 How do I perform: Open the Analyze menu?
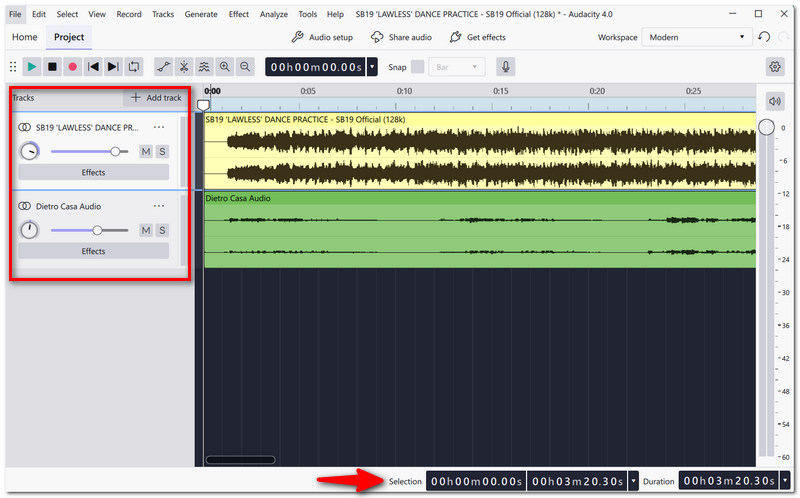pos(274,14)
